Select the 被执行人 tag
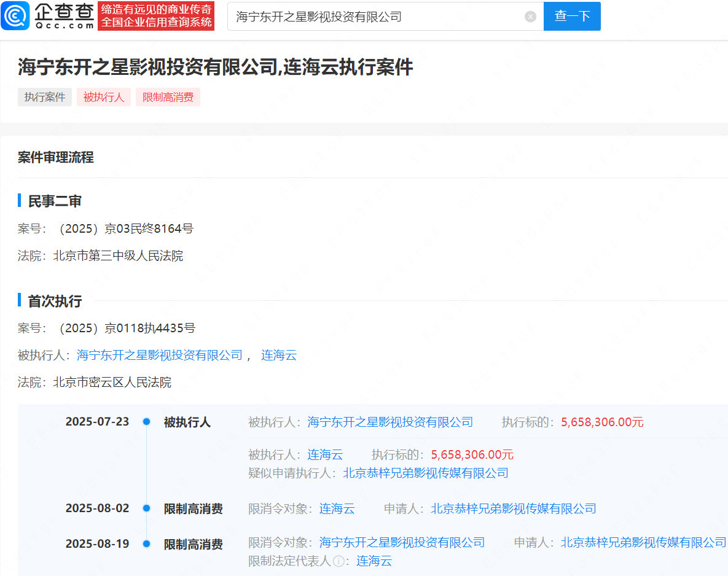728x576 pixels. click(x=104, y=97)
